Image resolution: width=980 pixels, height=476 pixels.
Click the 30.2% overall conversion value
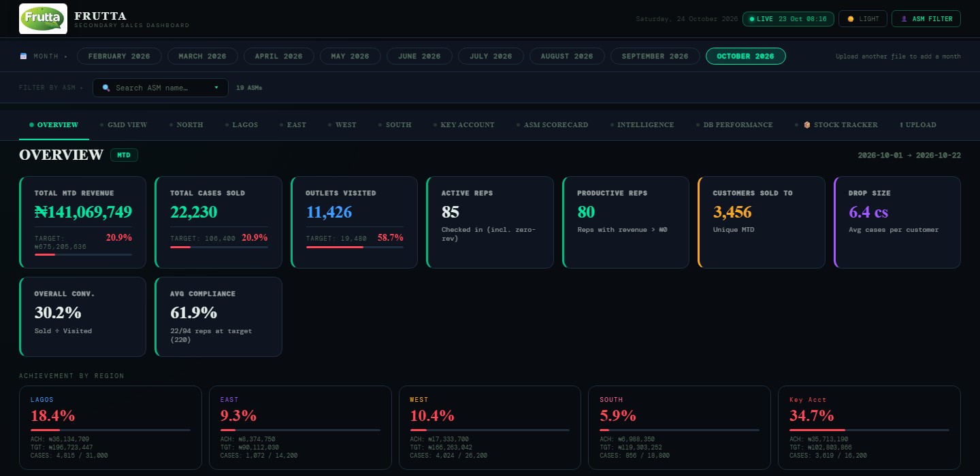click(58, 312)
